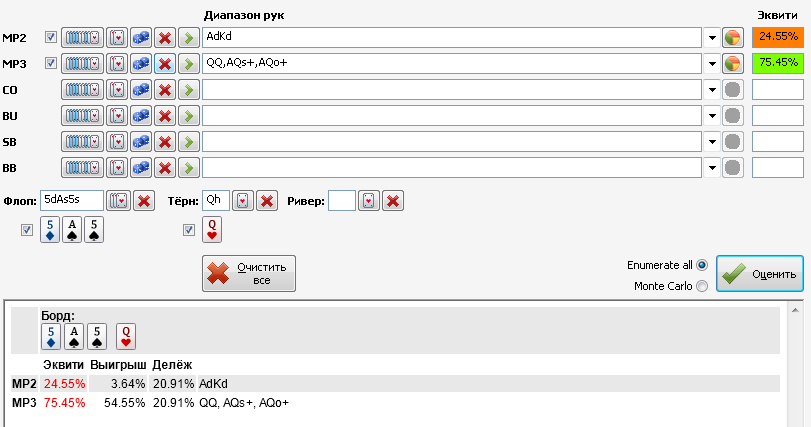
Task: Click the Queen of hearts turn card
Action: 212,230
